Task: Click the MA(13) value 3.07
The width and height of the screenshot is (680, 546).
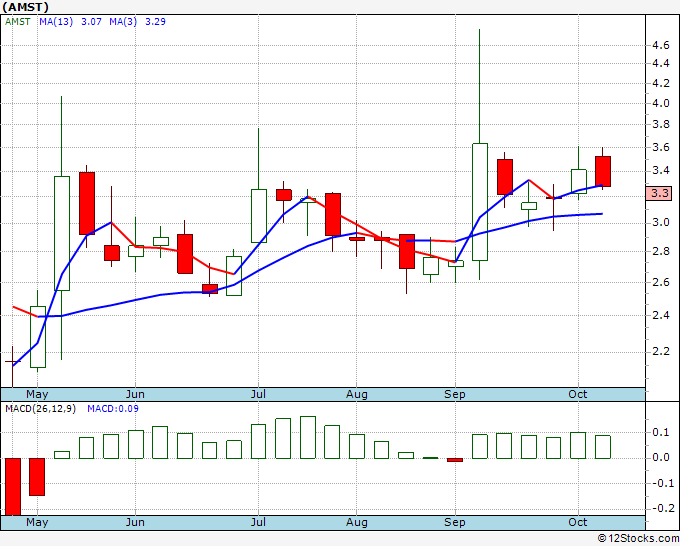Action: tap(91, 22)
